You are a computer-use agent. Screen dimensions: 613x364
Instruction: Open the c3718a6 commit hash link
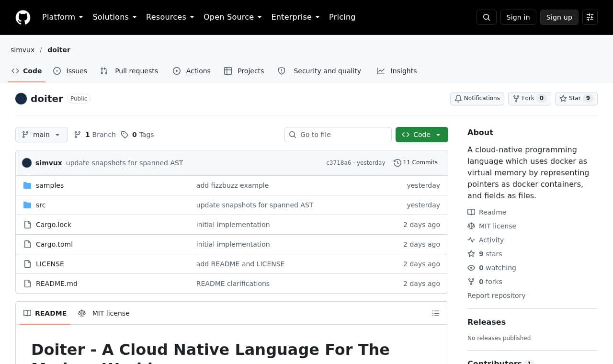pos(339,163)
